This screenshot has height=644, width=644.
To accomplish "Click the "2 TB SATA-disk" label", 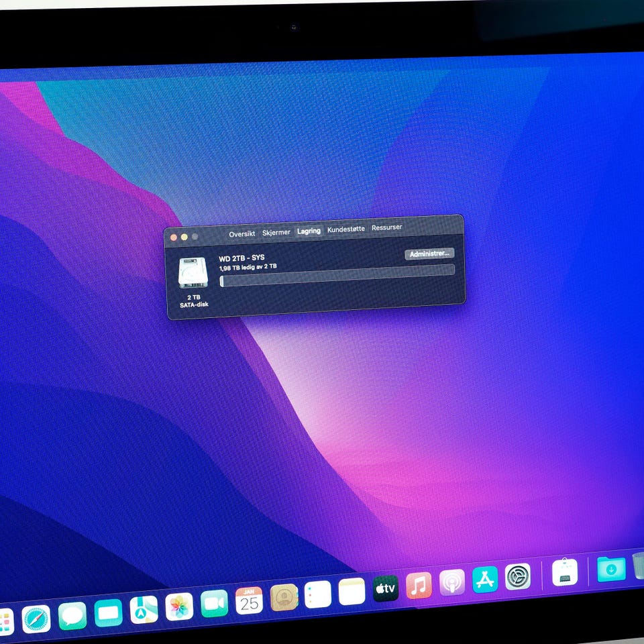I will tap(194, 301).
